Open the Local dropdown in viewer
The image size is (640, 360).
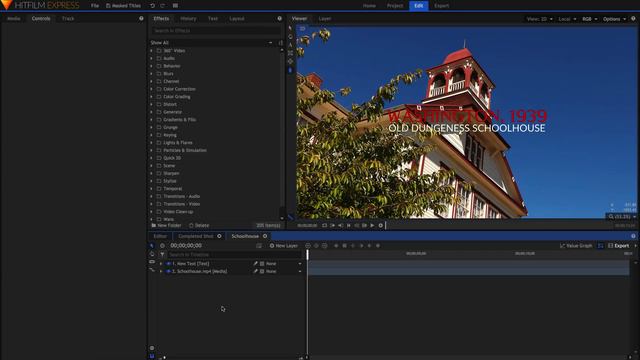point(567,19)
